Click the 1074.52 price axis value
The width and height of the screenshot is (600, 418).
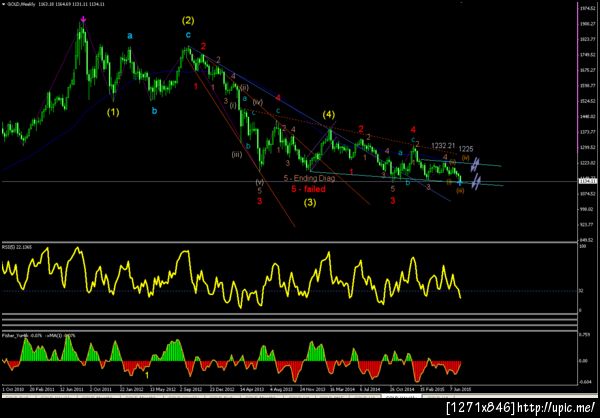[589, 194]
